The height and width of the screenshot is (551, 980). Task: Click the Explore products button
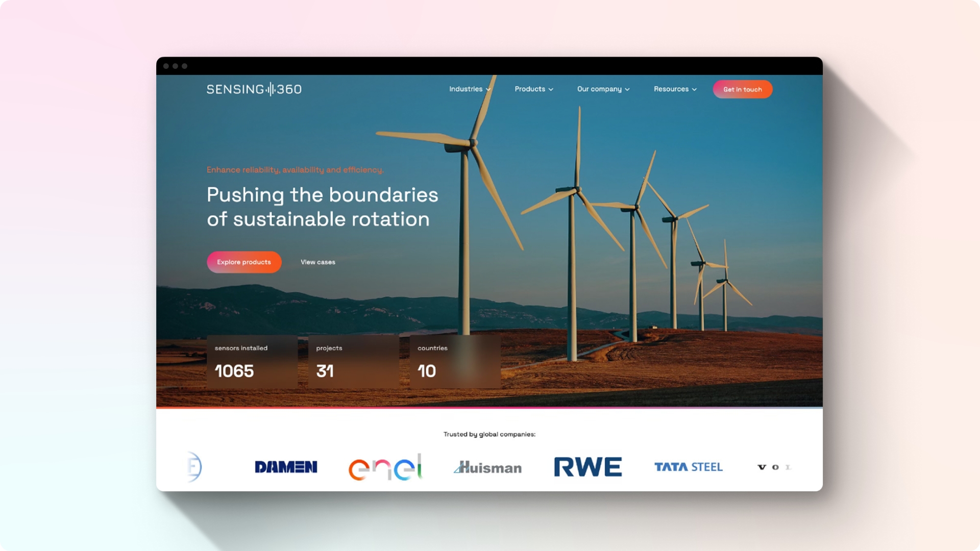pyautogui.click(x=244, y=262)
